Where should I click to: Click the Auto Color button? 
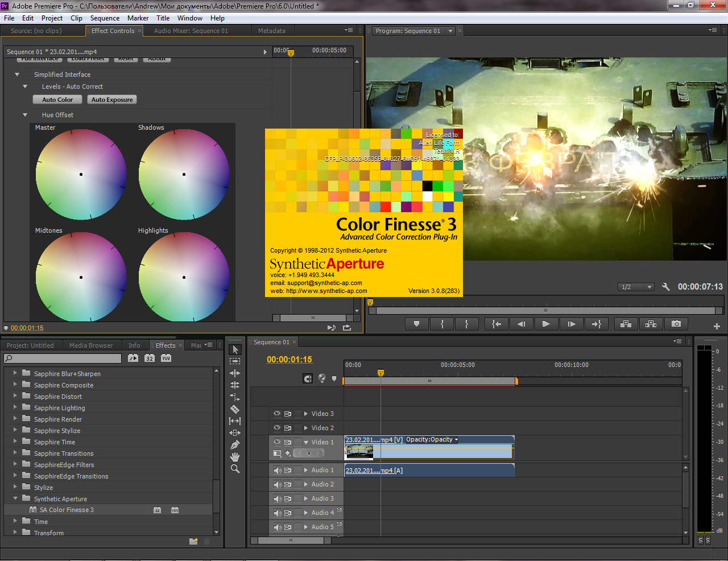pos(57,100)
